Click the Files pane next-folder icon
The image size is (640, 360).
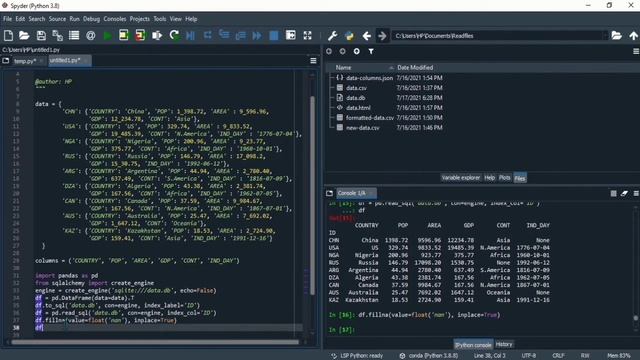click(x=342, y=51)
